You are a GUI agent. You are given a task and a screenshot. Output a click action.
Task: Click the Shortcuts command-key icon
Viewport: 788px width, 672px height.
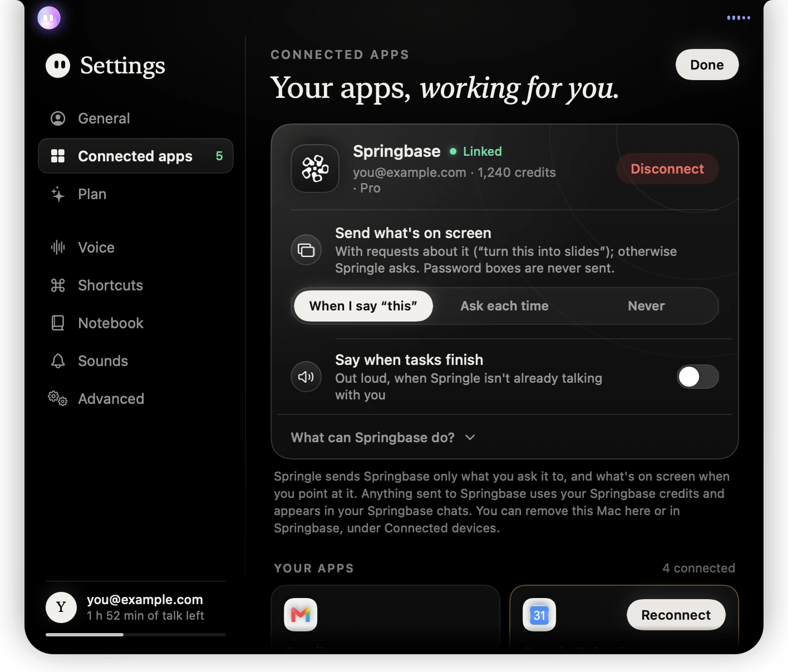[58, 285]
